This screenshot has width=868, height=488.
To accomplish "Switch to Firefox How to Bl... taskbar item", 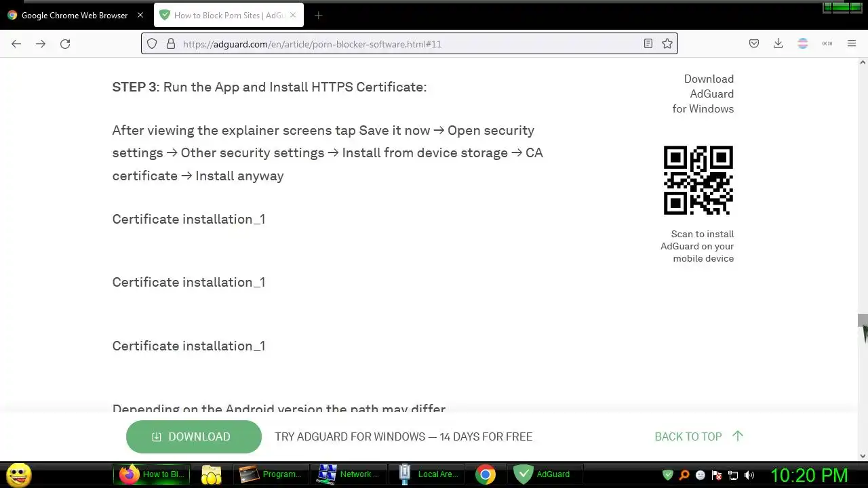I will click(x=152, y=474).
